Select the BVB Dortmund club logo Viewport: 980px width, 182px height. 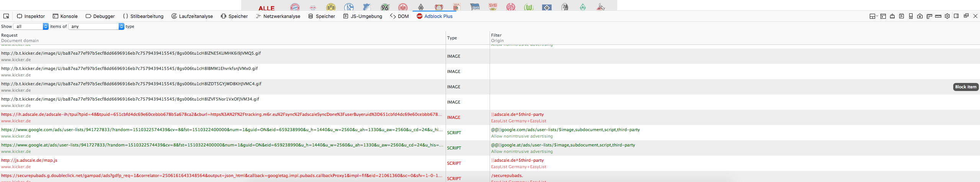pos(331,7)
